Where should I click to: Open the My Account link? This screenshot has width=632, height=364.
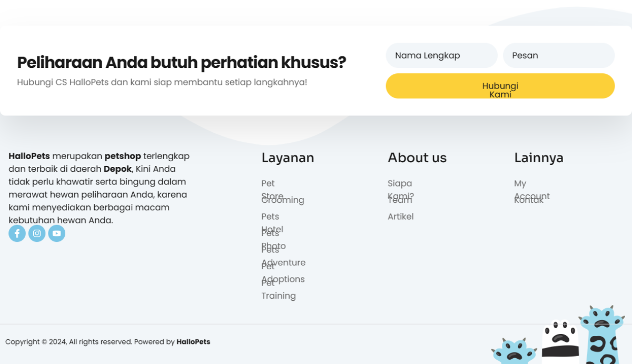coord(532,190)
